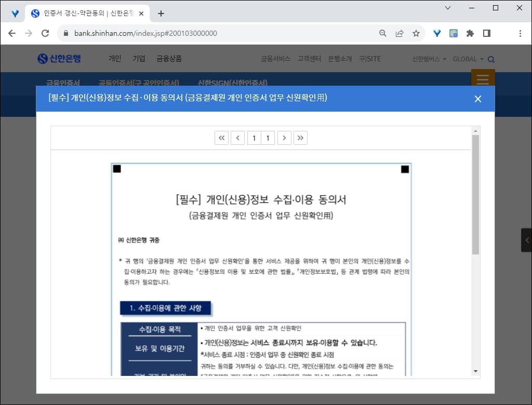Open Chrome extensions via the puzzle icon
The height and width of the screenshot is (405, 532).
point(469,33)
